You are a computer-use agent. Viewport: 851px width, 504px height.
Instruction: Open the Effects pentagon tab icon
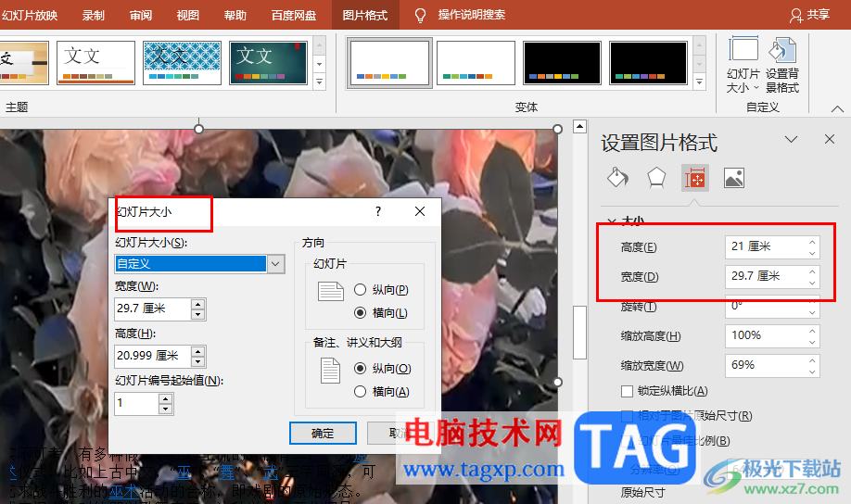click(x=656, y=178)
